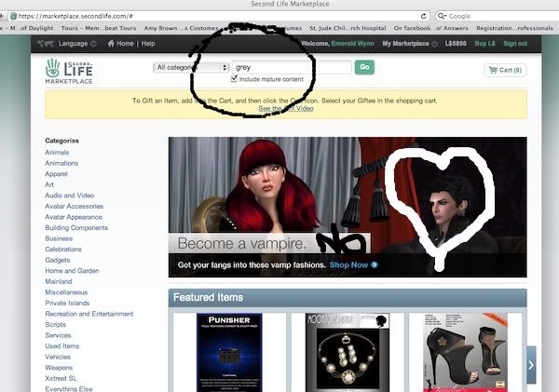Image resolution: width=559 pixels, height=392 pixels.
Task: Click the Shop Now arrow icon
Action: [375, 264]
